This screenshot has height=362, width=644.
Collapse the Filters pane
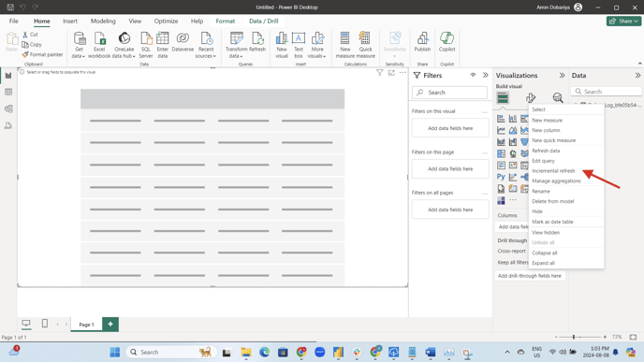coord(486,75)
